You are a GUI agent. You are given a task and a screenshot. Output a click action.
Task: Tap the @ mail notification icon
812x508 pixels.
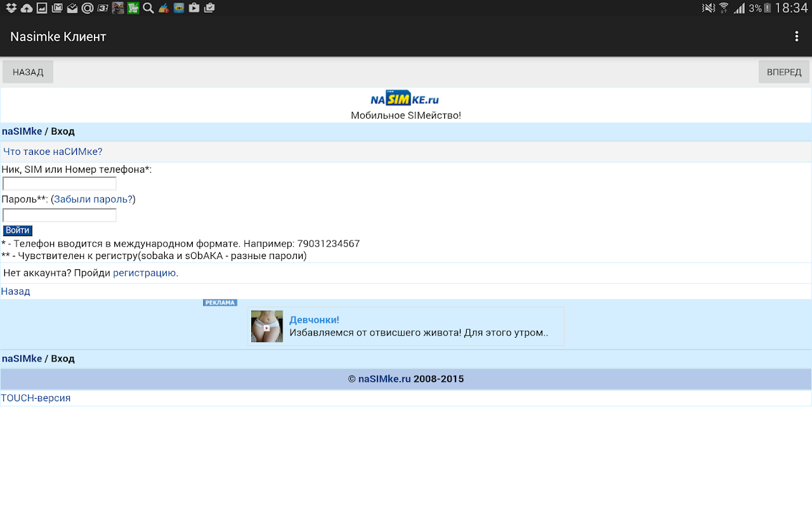click(88, 8)
